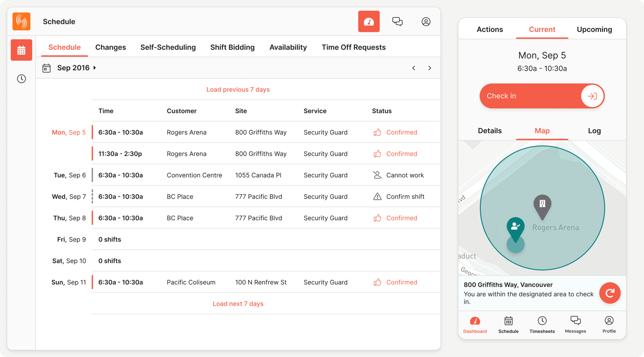Refresh location with the orange refresh button
Screen dimensions: 644x357
(610, 293)
